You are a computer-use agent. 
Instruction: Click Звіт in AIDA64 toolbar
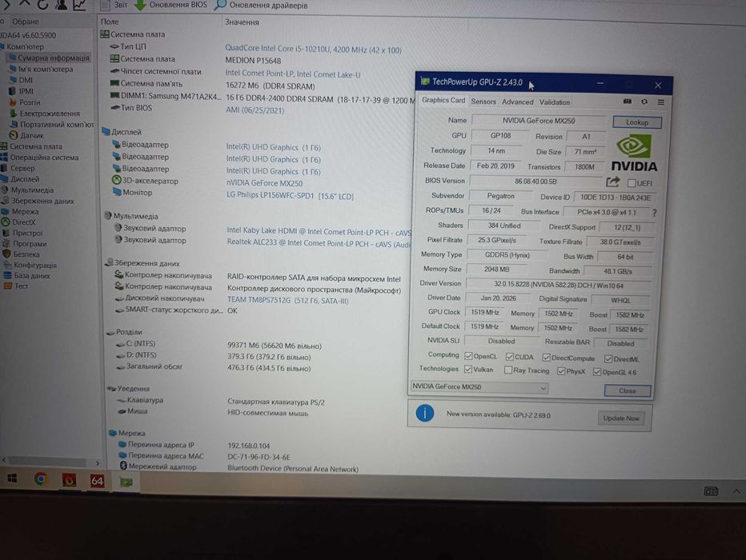pos(114,5)
